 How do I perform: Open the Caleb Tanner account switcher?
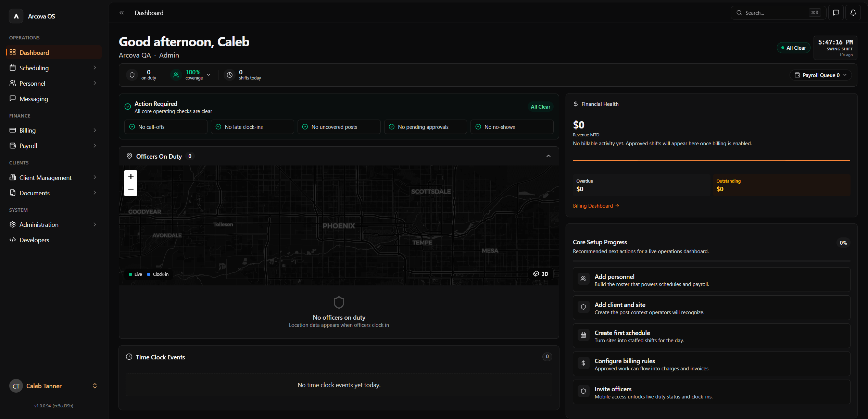(x=95, y=386)
